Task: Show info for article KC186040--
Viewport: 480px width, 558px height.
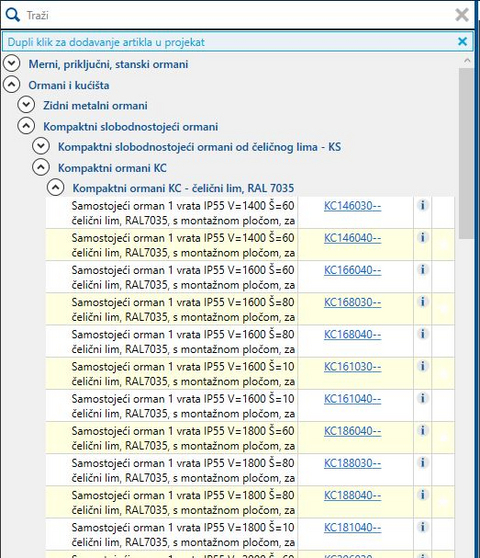Action: pyautogui.click(x=422, y=430)
